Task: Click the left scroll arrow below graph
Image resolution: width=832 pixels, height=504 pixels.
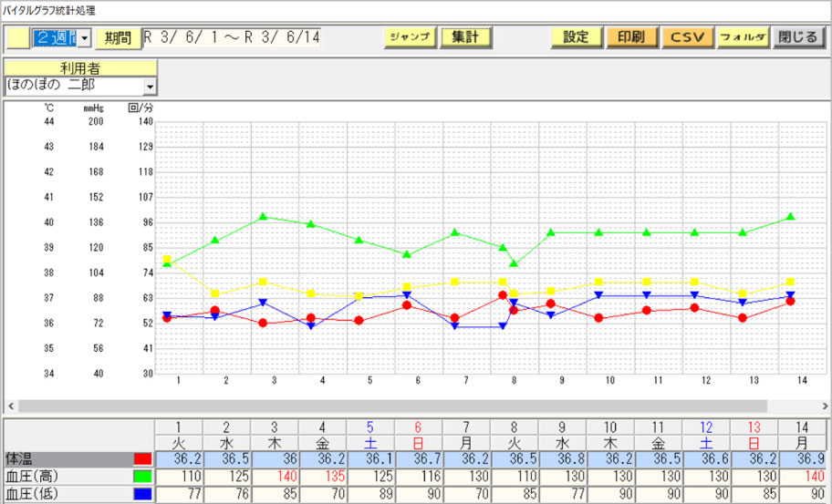Action: tap(10, 406)
